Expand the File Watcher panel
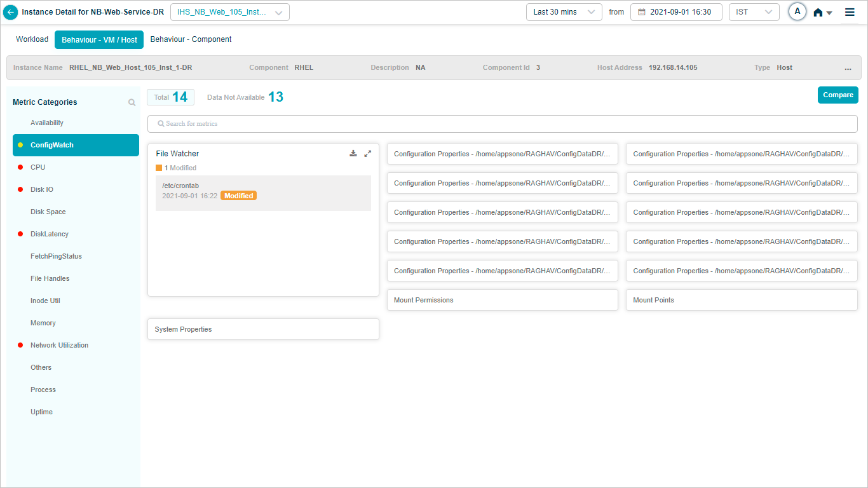Viewport: 868px width, 488px height. (367, 153)
